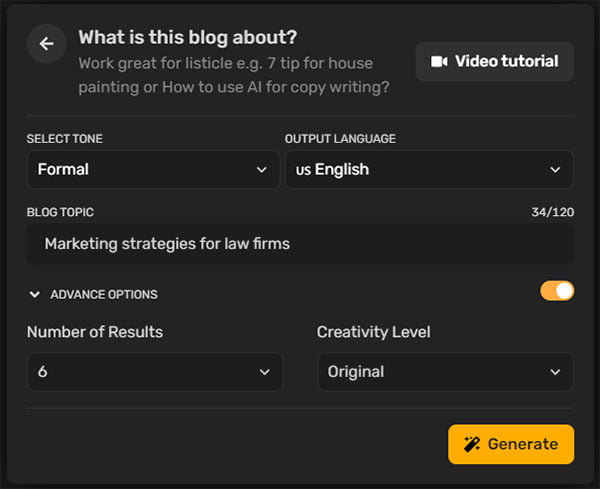Open the Select Tone dropdown showing Formal
Screen dimensions: 600x489
tap(153, 170)
